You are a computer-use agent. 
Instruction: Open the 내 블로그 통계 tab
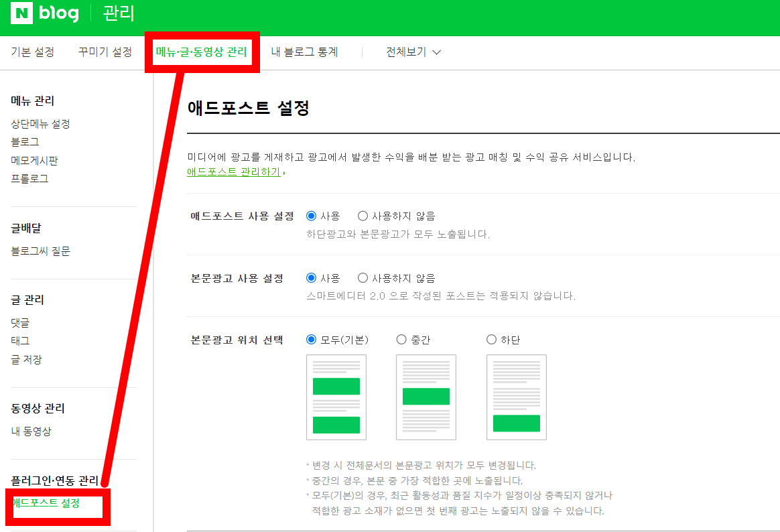click(x=304, y=52)
